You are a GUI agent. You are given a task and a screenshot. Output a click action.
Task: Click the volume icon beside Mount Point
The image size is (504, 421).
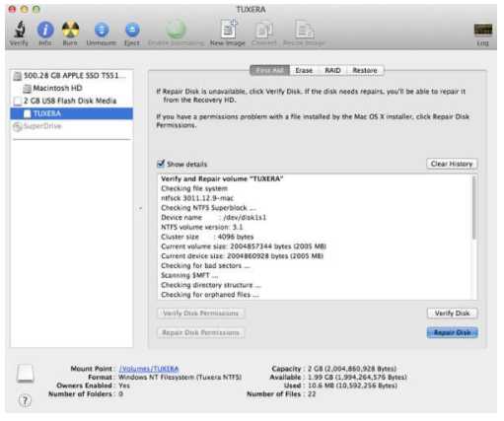(x=26, y=374)
